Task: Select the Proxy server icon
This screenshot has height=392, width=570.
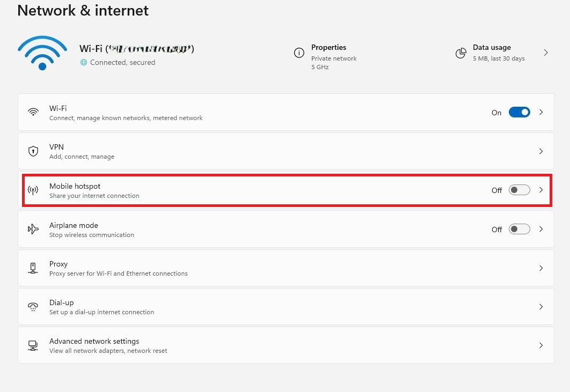Action: 33,268
